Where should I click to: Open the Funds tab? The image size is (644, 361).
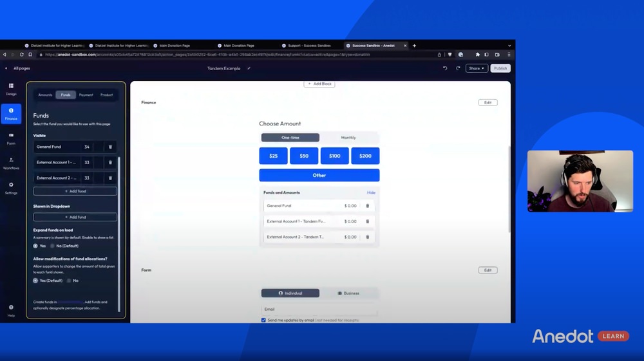tap(66, 95)
